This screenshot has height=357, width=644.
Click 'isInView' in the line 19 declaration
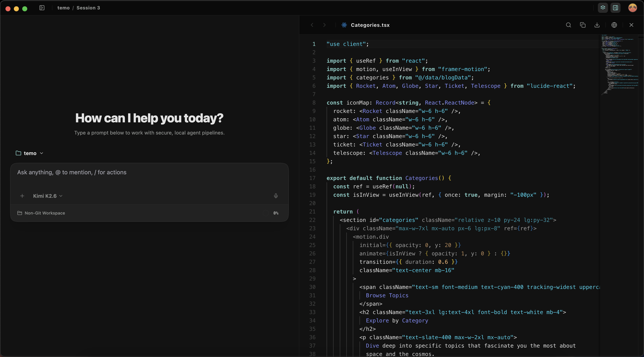[366, 195]
